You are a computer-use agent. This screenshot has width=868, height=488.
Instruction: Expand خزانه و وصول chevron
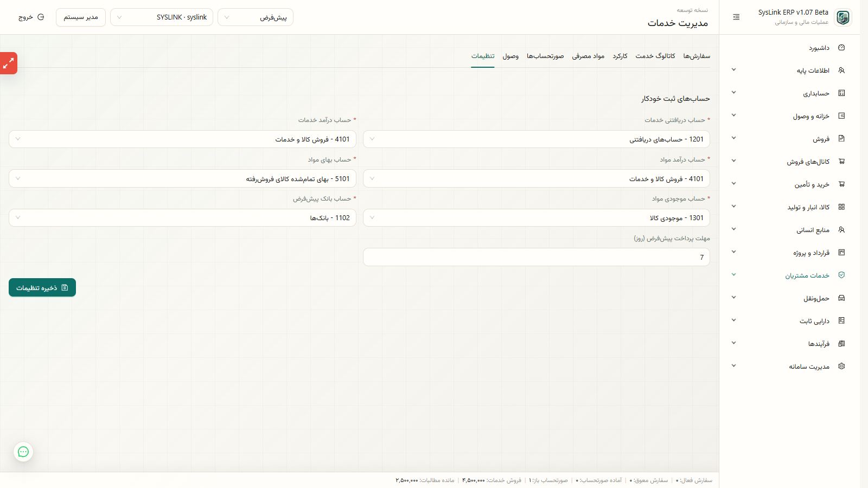click(x=733, y=115)
